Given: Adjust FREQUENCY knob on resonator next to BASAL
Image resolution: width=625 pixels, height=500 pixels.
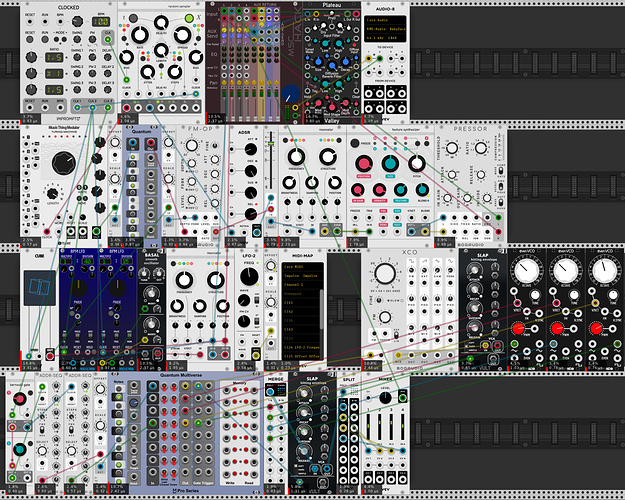Looking at the screenshot, I should point(184,280).
